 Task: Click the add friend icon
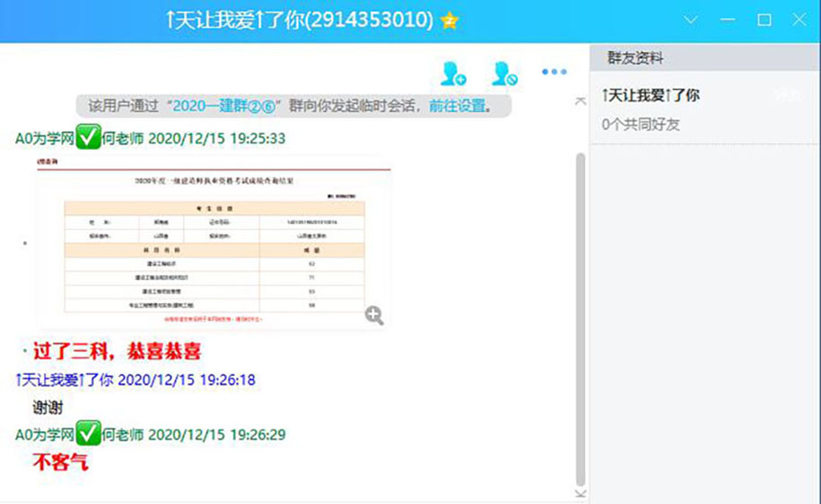tap(453, 72)
